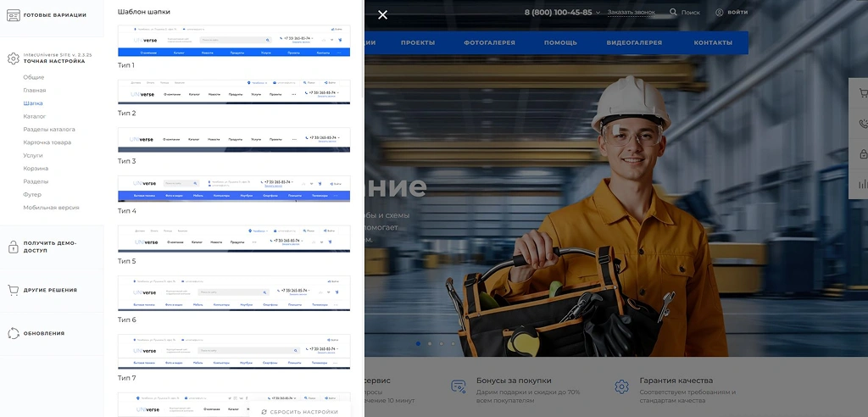This screenshot has width=868, height=417.
Task: Click the search magnifier icon in header
Action: (674, 13)
